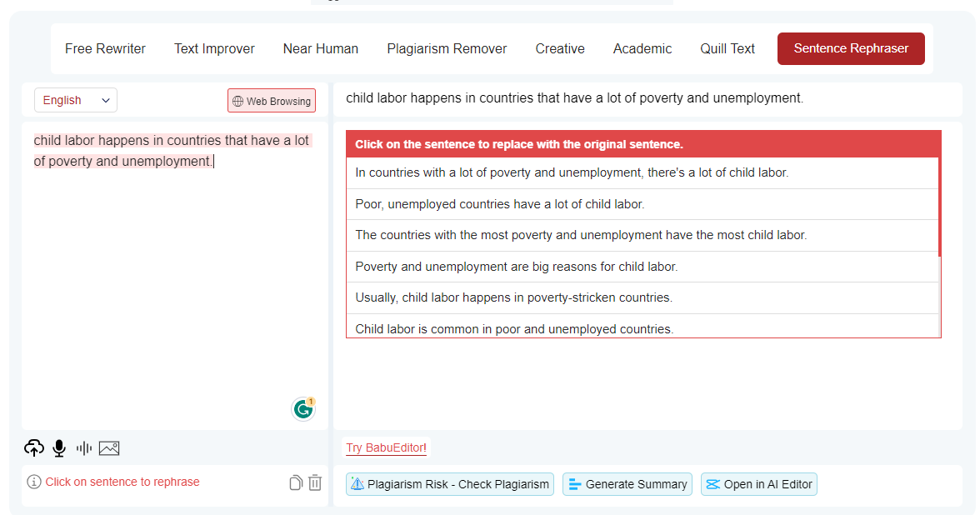Image resolution: width=980 pixels, height=515 pixels.
Task: Choose suggestion 'Poor, unemployed countries have a lot...'
Action: 642,204
